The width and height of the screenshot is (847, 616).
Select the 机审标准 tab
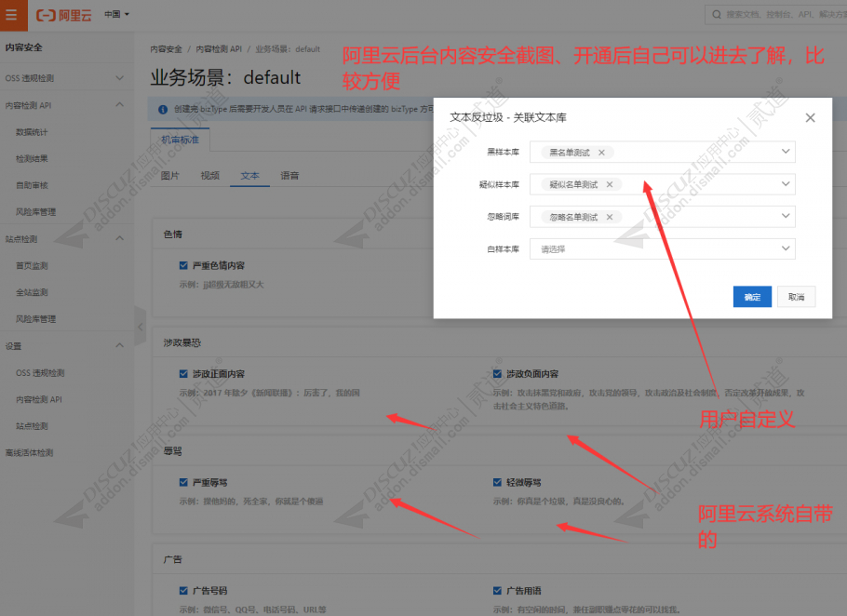pyautogui.click(x=180, y=140)
